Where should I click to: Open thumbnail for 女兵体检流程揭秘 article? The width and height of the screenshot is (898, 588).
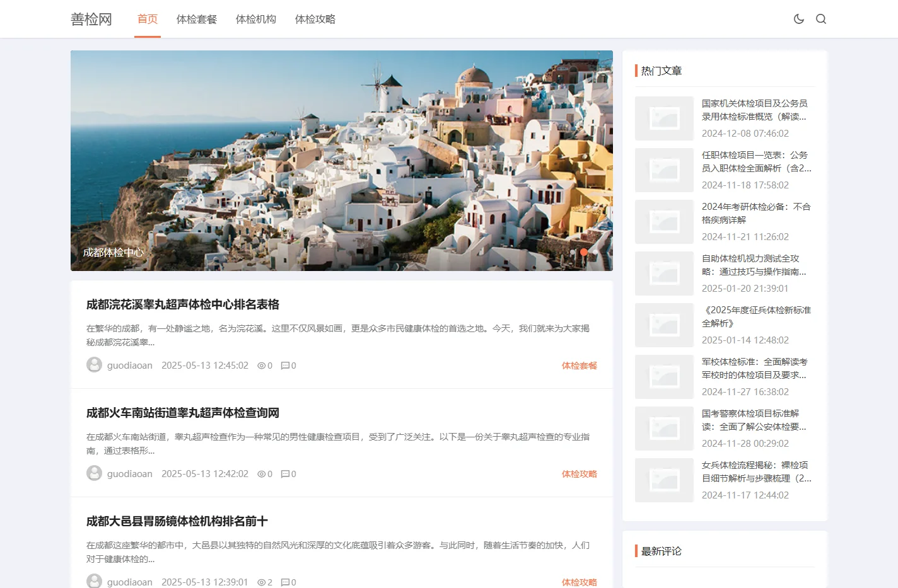click(x=664, y=480)
